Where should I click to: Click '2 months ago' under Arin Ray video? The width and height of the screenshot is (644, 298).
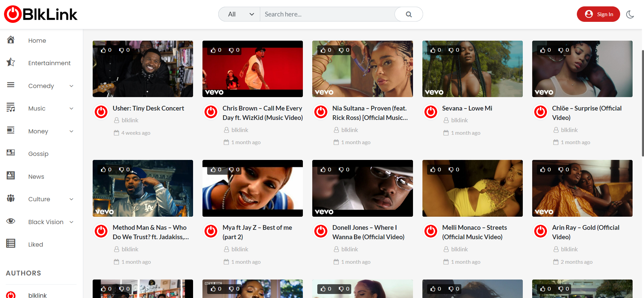(x=577, y=262)
